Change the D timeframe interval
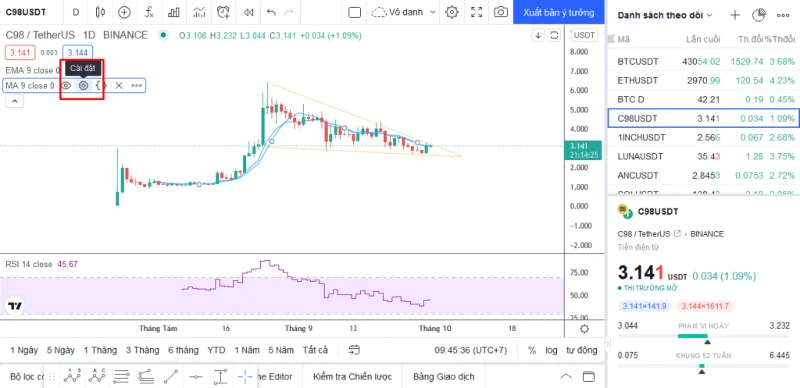800x388 pixels. [x=76, y=12]
